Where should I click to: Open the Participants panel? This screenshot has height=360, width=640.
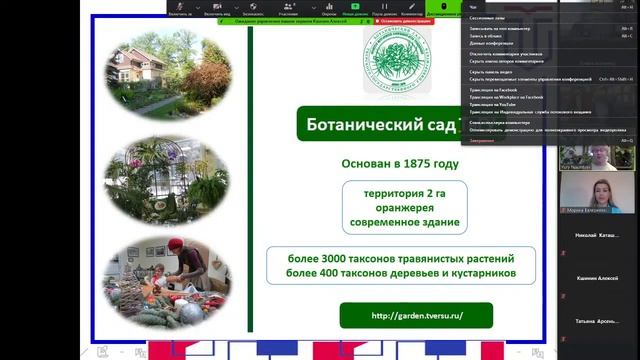pyautogui.click(x=289, y=8)
